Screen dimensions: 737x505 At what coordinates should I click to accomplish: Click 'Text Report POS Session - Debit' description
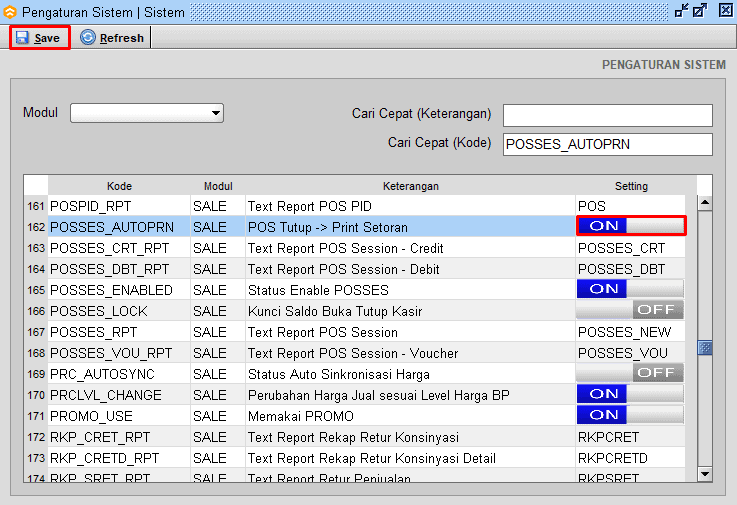[344, 269]
